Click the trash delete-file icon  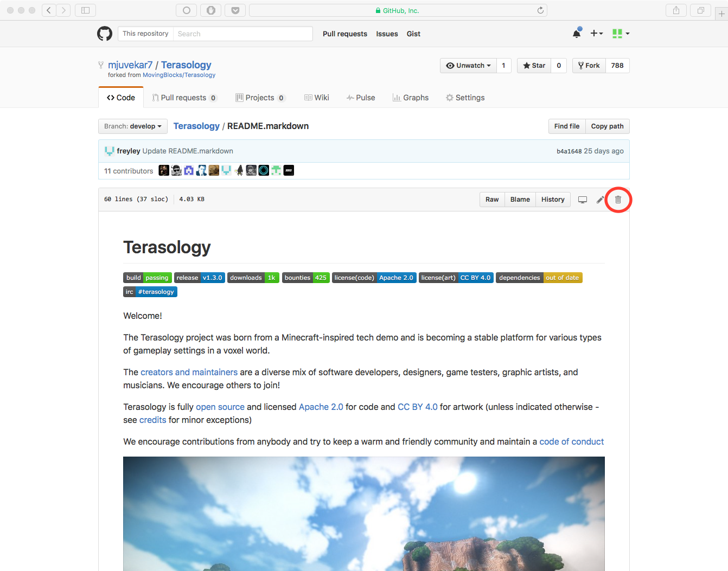618,200
